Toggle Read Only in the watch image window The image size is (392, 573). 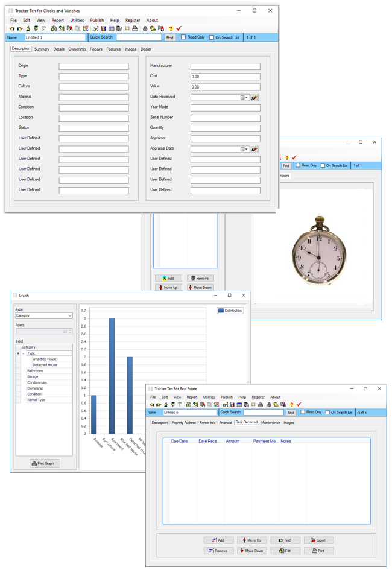point(298,165)
